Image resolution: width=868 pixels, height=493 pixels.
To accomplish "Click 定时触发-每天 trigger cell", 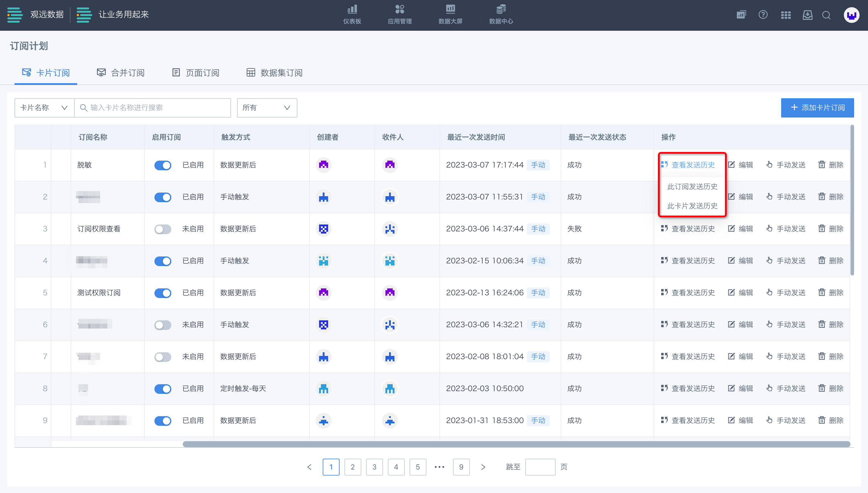I will click(243, 388).
